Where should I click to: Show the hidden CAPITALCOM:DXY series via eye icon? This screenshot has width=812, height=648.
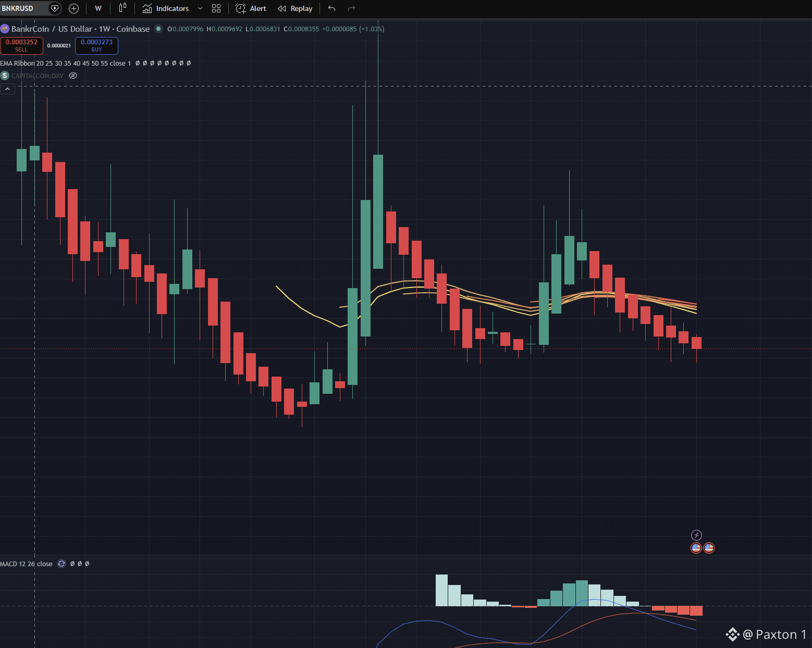pyautogui.click(x=73, y=76)
